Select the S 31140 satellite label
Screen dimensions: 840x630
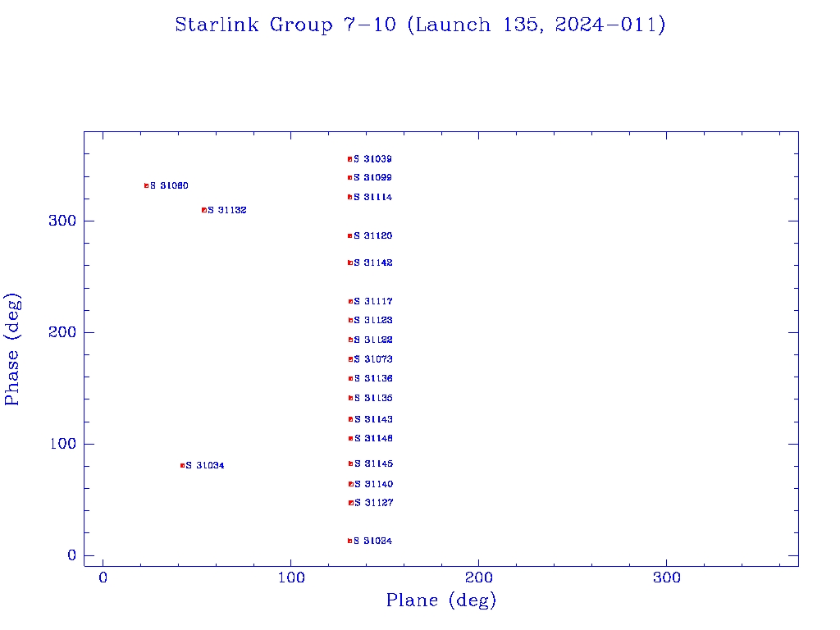coord(374,484)
